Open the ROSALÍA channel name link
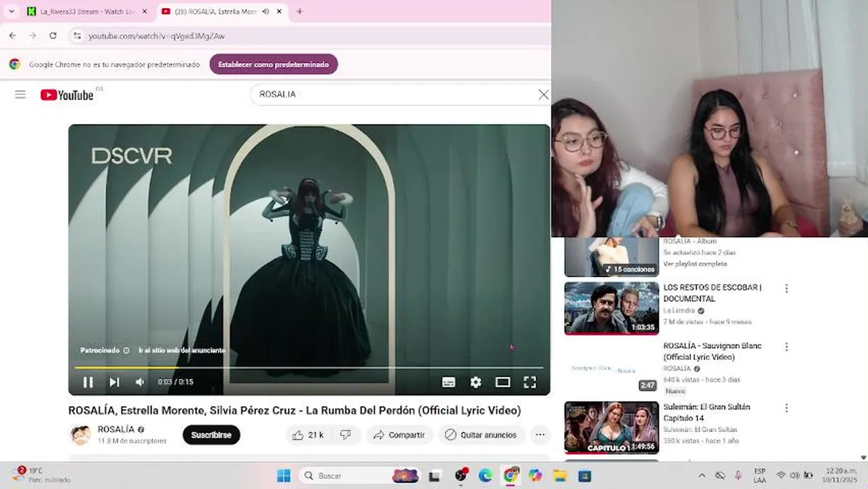868x489 pixels. point(116,429)
